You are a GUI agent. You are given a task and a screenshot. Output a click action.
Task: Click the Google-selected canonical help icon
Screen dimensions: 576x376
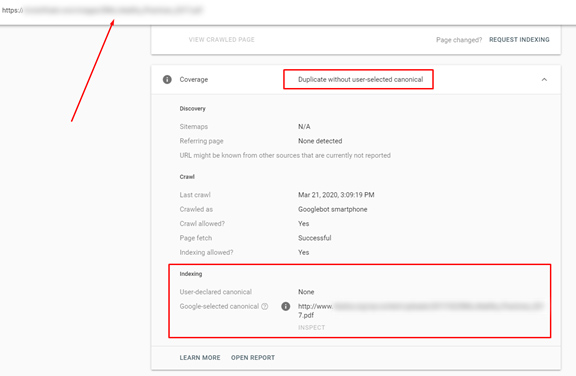pos(264,306)
